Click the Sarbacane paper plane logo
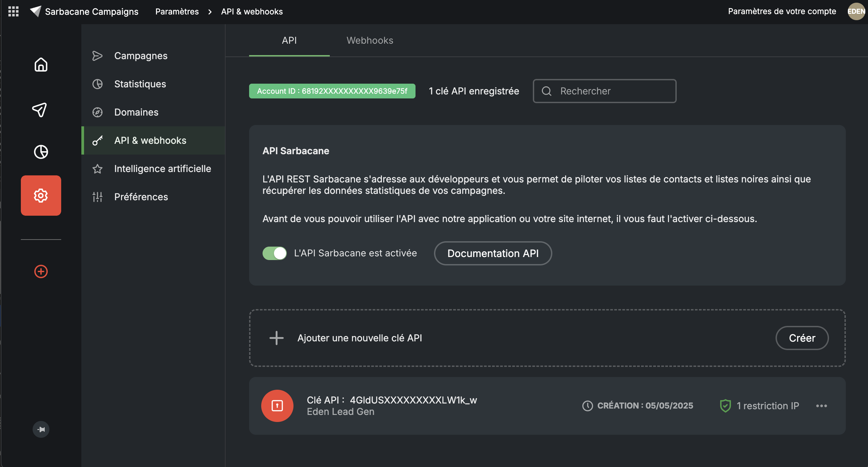Screen dimensions: 868x467 click(35, 11)
